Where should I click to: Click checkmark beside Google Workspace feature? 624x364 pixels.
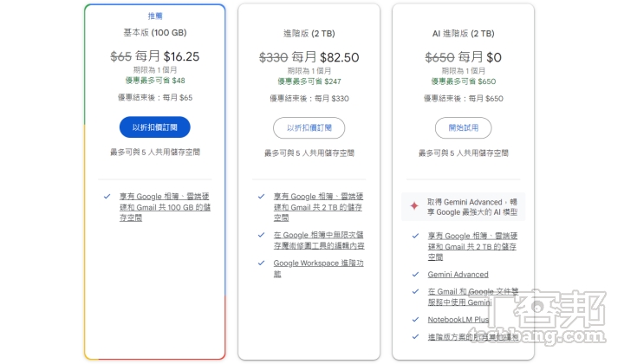point(261,263)
